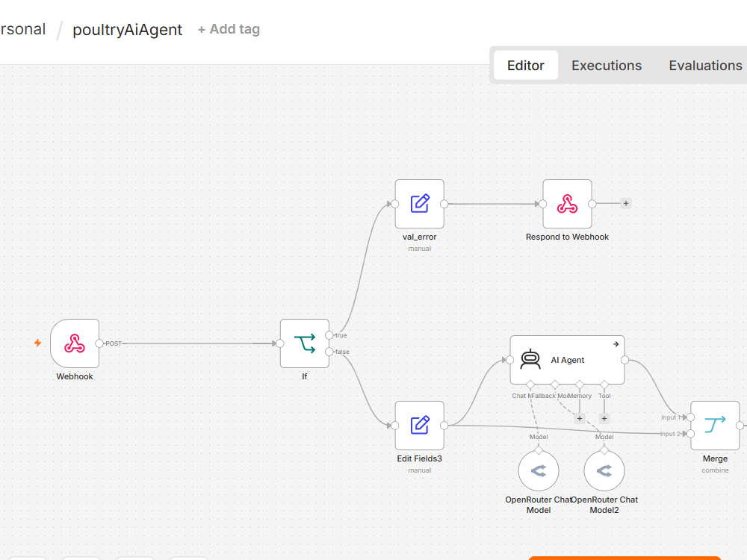Switch to the Editor tab

525,65
